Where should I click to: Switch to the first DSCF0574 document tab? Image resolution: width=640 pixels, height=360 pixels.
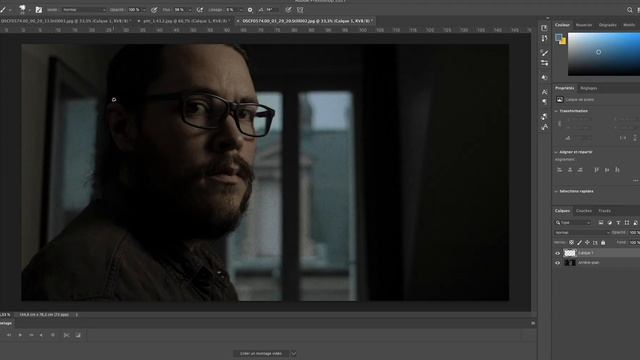coord(65,20)
